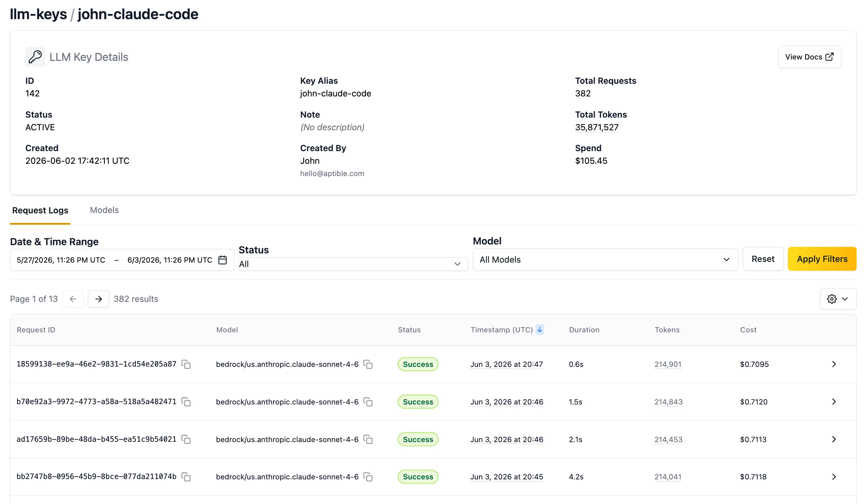This screenshot has height=504, width=867.
Task: Open View Docs link
Action: (x=810, y=57)
